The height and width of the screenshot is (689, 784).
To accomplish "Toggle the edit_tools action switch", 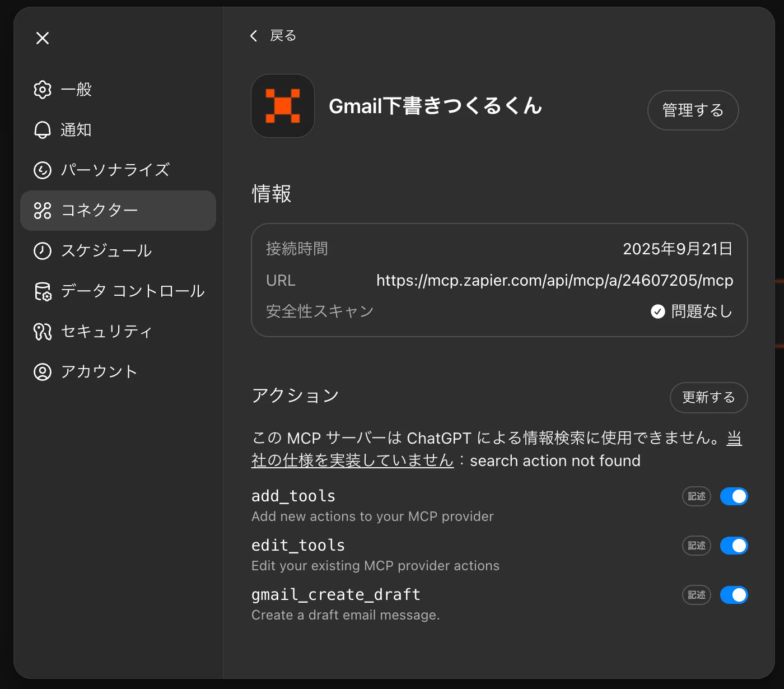I will coord(734,546).
